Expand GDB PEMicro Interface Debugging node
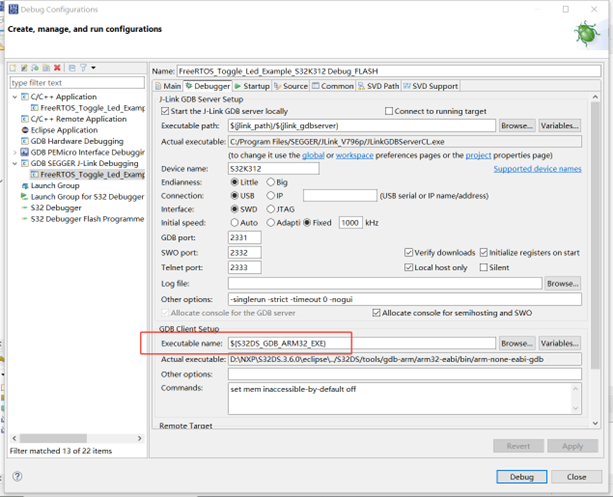The image size is (613, 497). 14,152
